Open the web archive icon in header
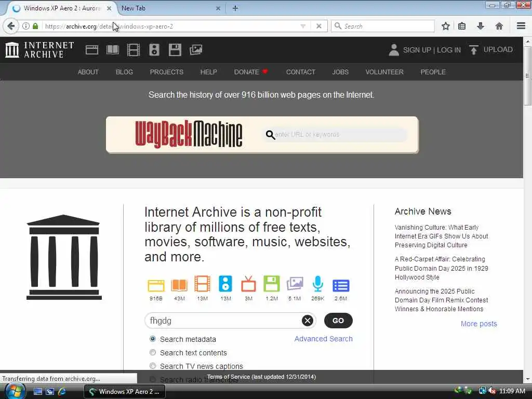 pyautogui.click(x=91, y=50)
